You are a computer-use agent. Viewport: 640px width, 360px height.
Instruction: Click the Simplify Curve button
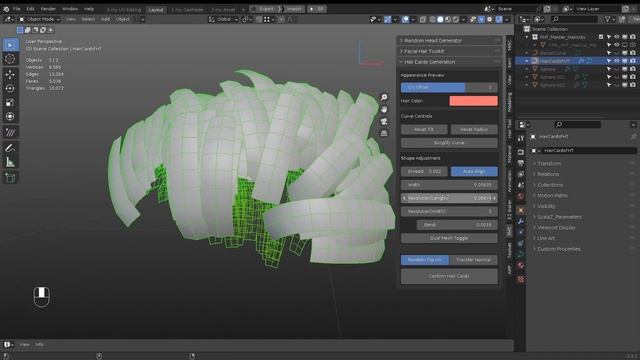pyautogui.click(x=449, y=143)
